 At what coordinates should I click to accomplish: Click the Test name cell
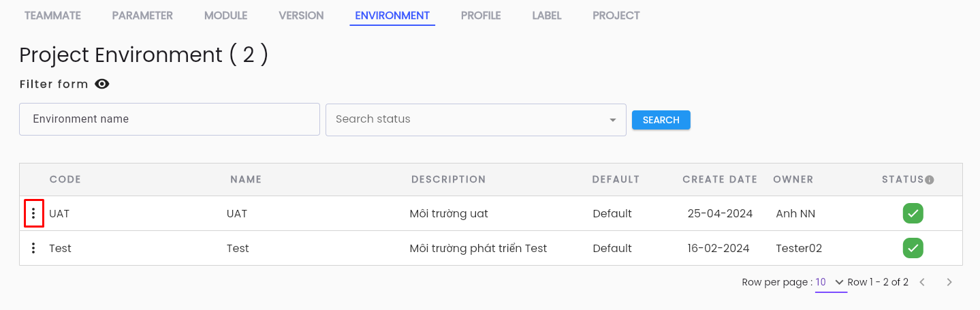pyautogui.click(x=238, y=249)
